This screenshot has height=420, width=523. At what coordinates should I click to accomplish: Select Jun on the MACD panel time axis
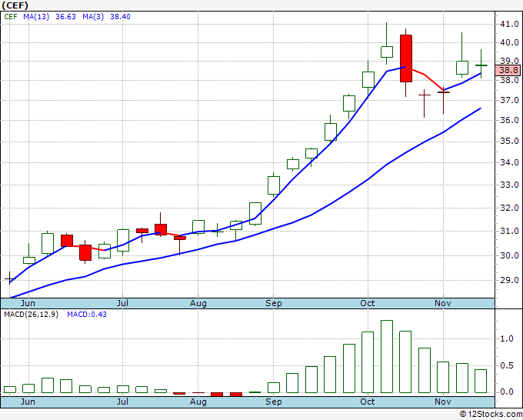pos(28,402)
